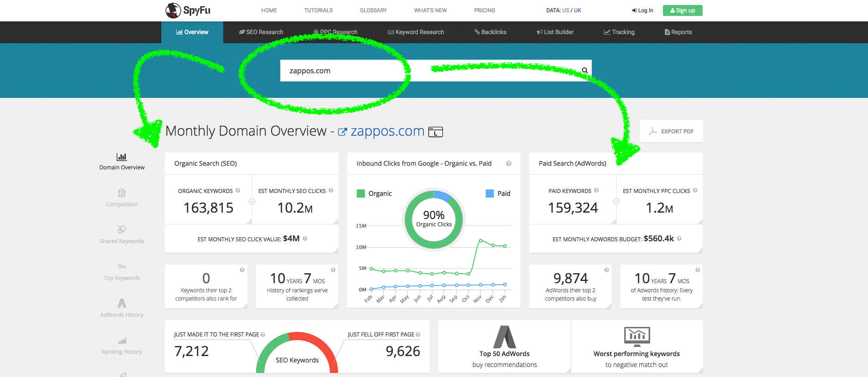
Task: Open the zappos.com external link in title
Action: [x=381, y=131]
